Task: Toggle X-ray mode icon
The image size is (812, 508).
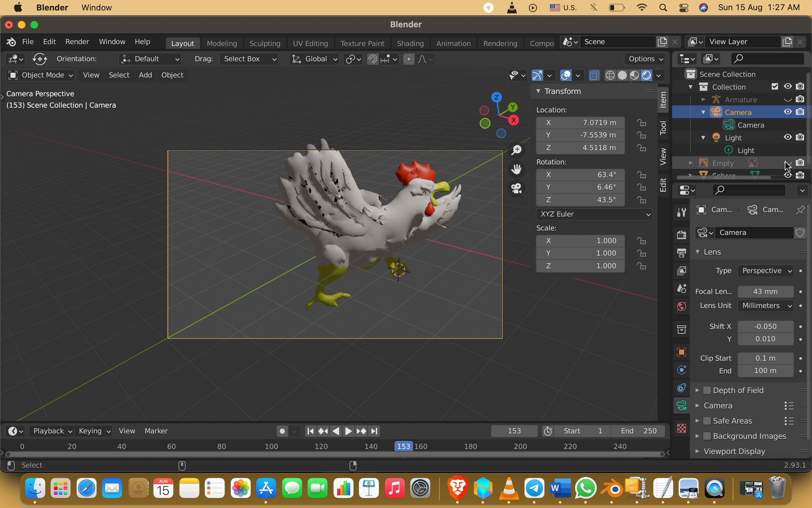Action: (594, 75)
